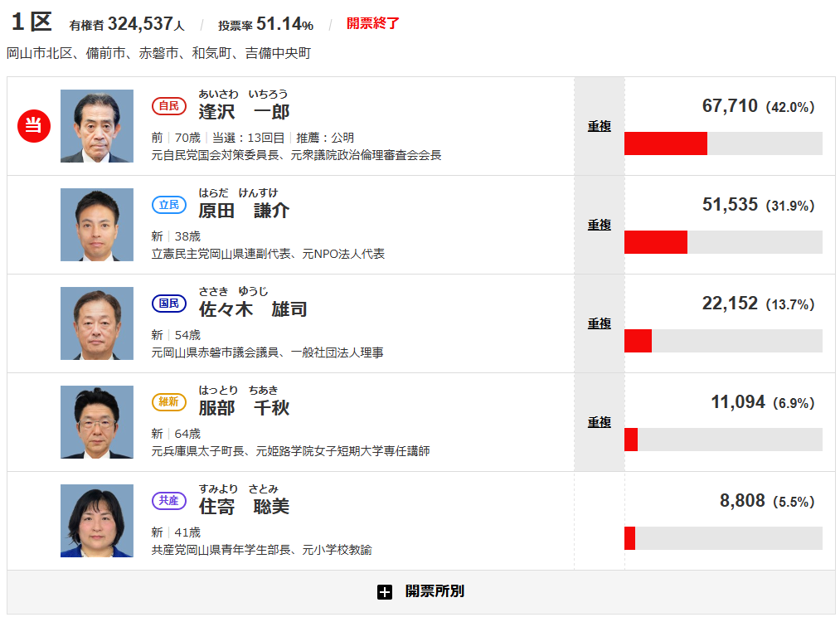Open 逢沢 一郎 candidate photo
The height and width of the screenshot is (622, 840).
click(x=96, y=126)
